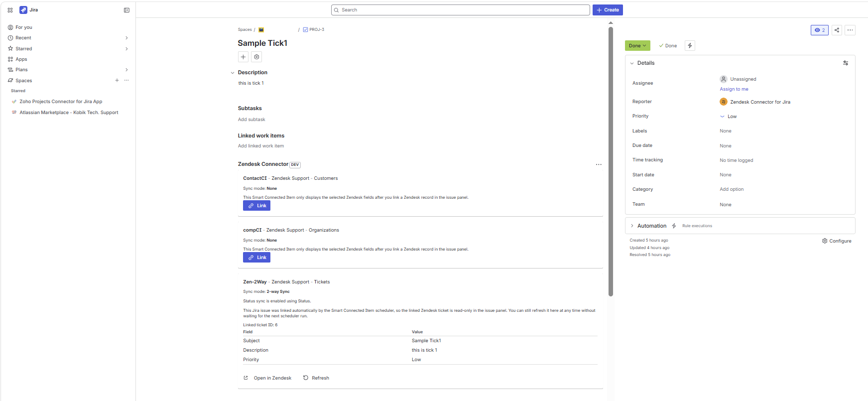Click Open in Zendesk

[267, 378]
